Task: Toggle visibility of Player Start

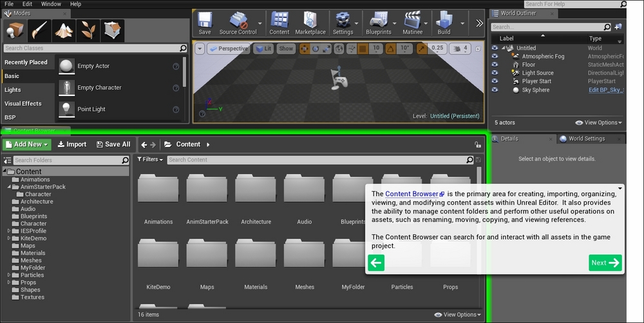Action: point(495,81)
